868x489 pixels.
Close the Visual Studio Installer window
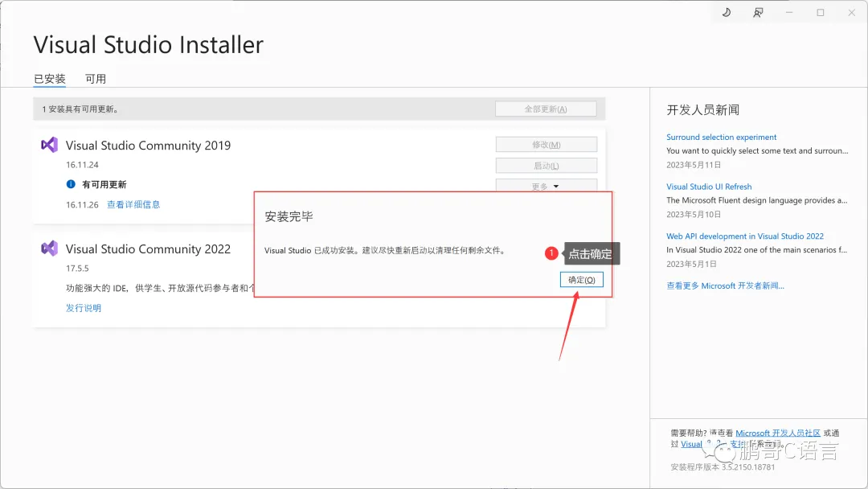click(x=851, y=12)
